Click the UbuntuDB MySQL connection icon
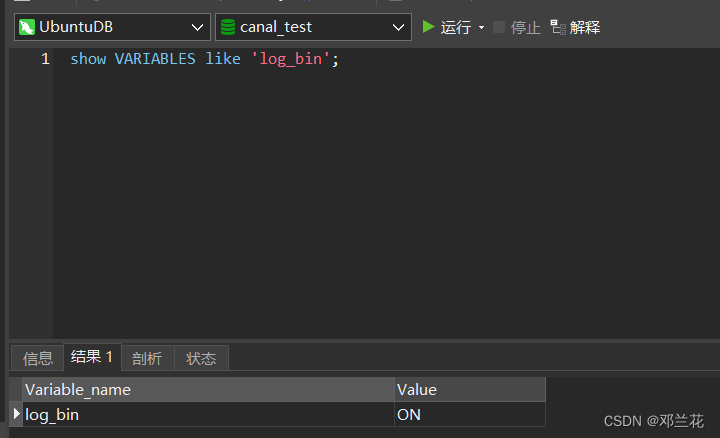Image resolution: width=720 pixels, height=438 pixels. (x=27, y=27)
